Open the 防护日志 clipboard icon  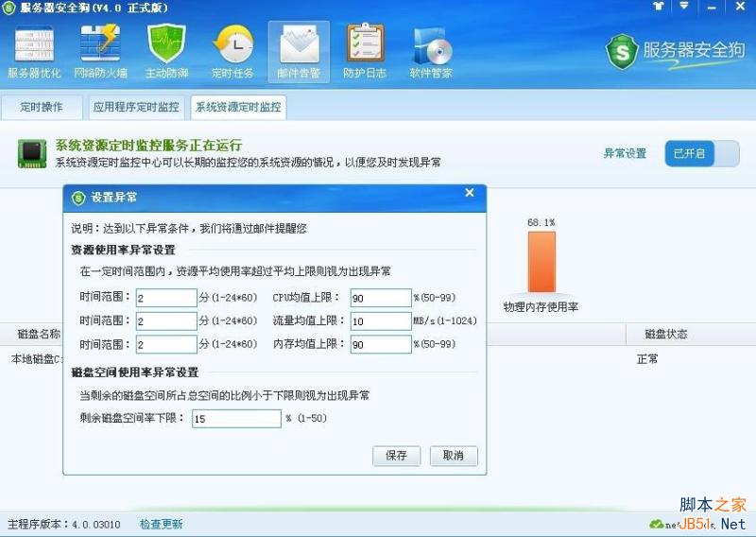[x=365, y=52]
